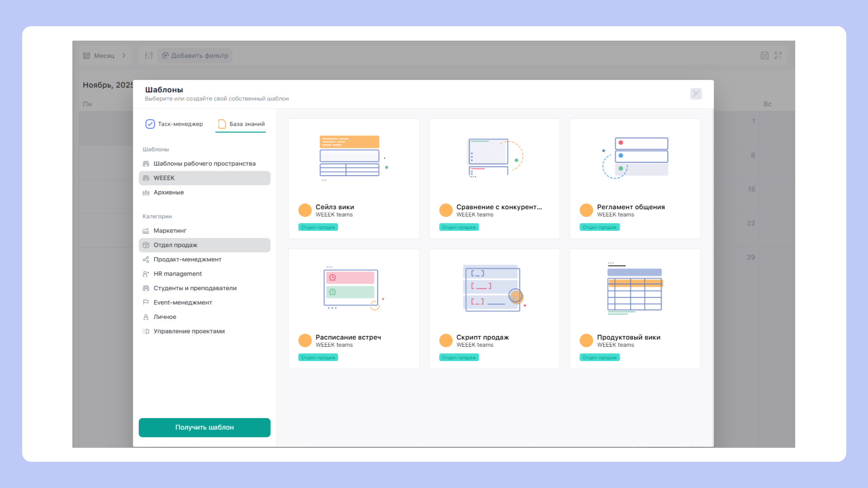Click the filter settings sliders icon
Screen dimensions: 868x488
[149, 56]
